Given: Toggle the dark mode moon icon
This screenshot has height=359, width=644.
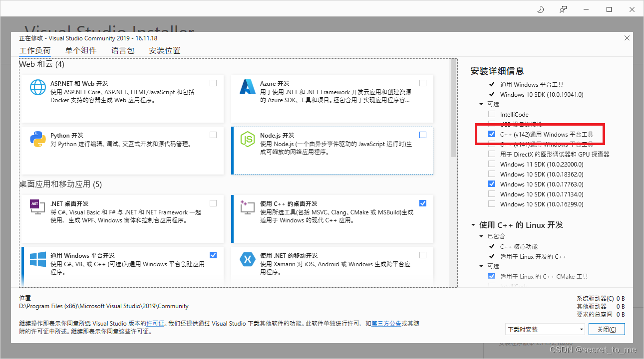Looking at the screenshot, I should tap(540, 9).
